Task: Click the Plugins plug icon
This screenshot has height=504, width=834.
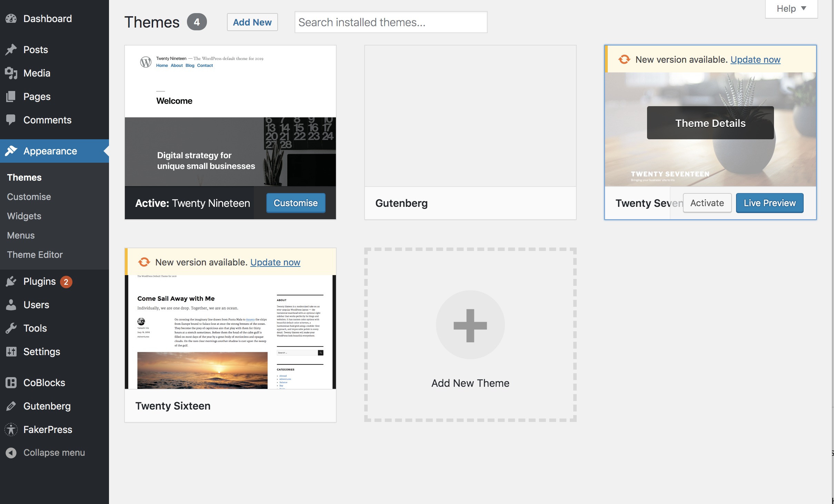Action: [x=11, y=281]
